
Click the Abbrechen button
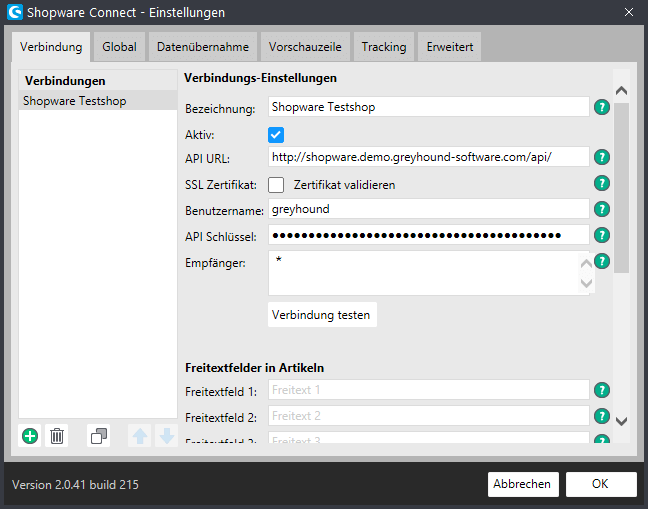523,484
